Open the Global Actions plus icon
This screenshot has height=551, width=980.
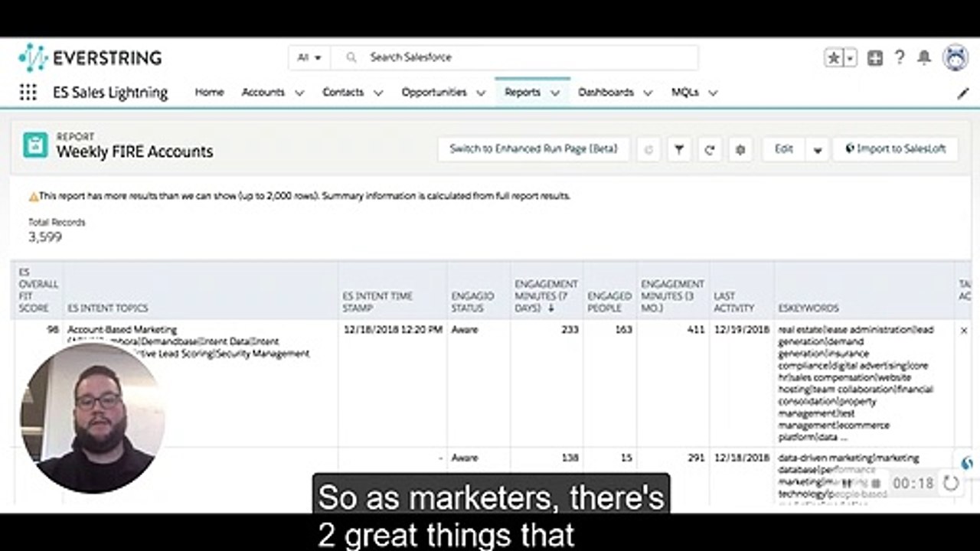(x=875, y=57)
